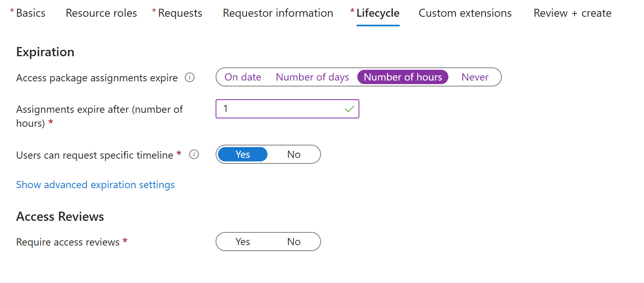
Task: Select On date expiration option
Action: pos(243,77)
